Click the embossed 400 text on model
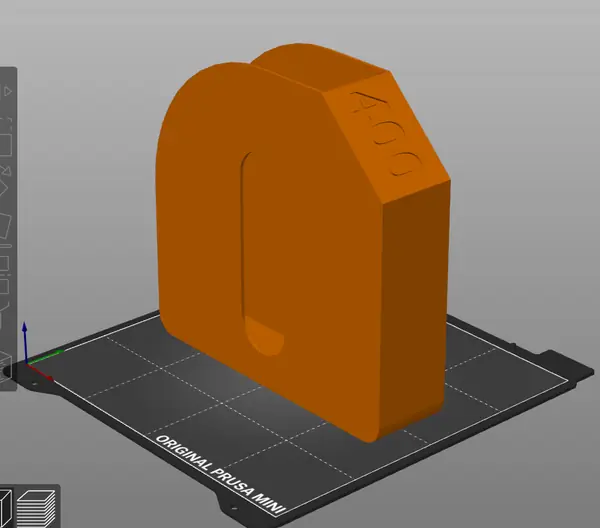The width and height of the screenshot is (600, 528). tap(386, 133)
